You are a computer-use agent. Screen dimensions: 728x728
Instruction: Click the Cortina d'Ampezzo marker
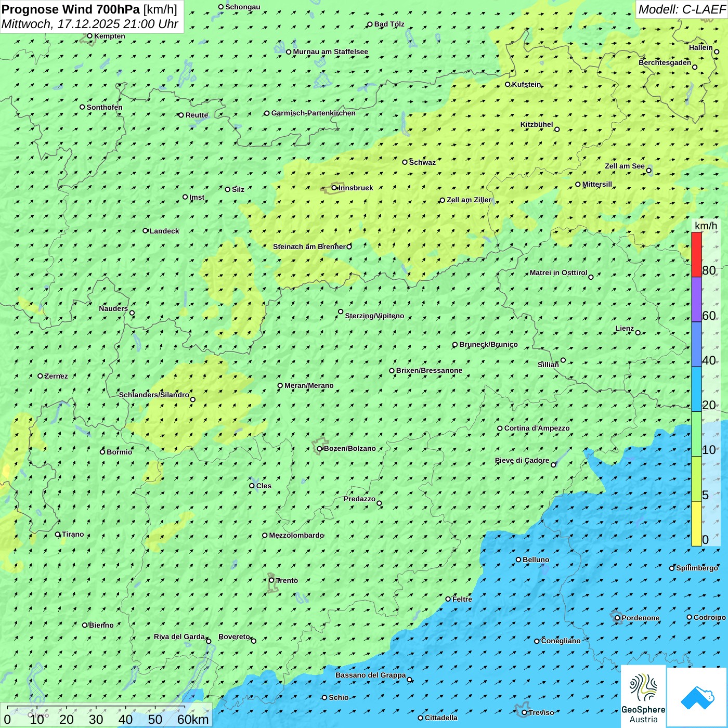tap(500, 428)
